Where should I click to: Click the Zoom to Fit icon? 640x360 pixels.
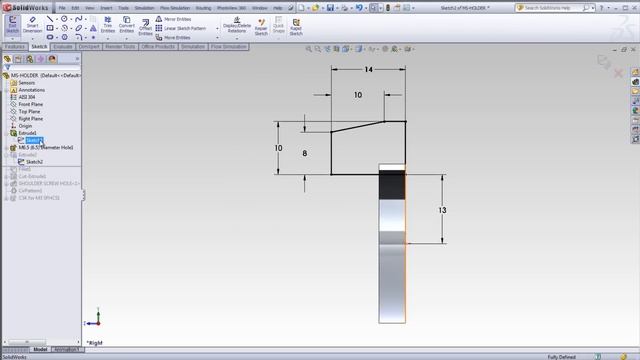pos(309,49)
